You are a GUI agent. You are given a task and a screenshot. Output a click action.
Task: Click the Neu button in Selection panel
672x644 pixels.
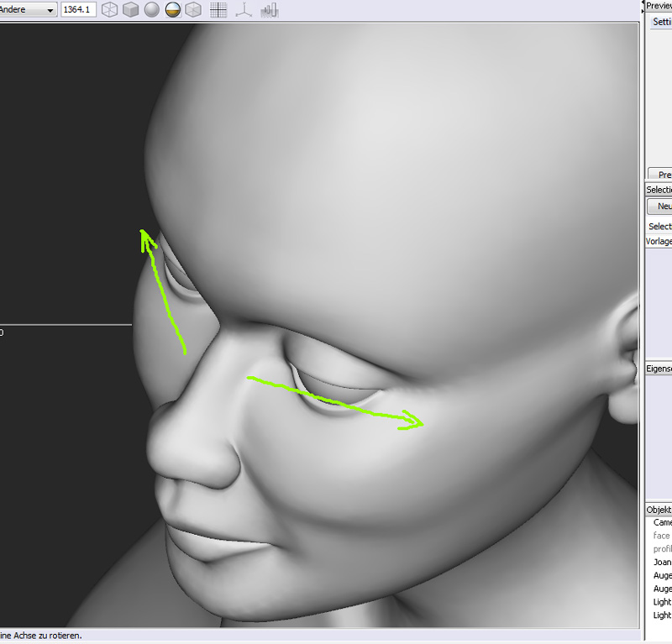click(x=659, y=206)
